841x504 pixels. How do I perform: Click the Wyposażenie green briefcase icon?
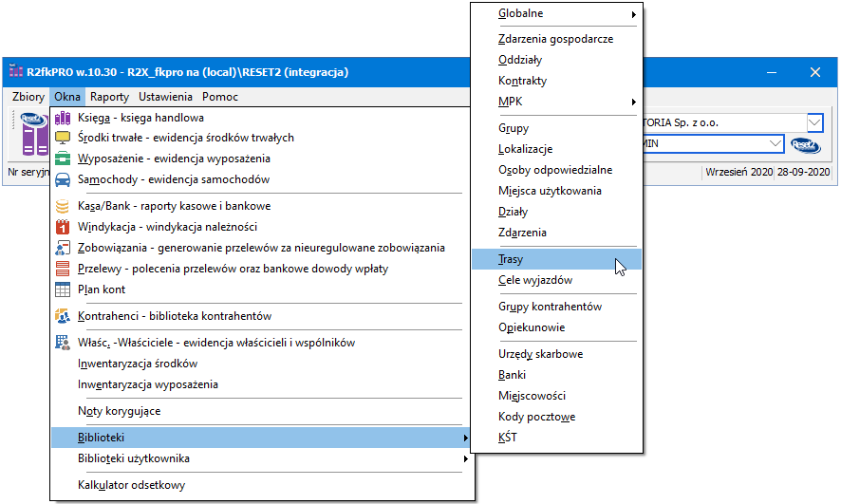(63, 159)
